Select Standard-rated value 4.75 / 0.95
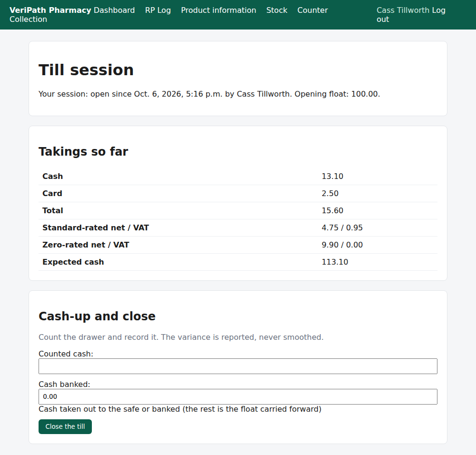The width and height of the screenshot is (476, 455). click(342, 227)
